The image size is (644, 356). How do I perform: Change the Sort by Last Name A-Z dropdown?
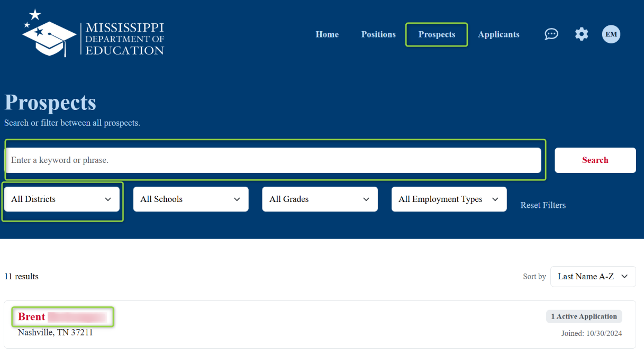pyautogui.click(x=593, y=276)
